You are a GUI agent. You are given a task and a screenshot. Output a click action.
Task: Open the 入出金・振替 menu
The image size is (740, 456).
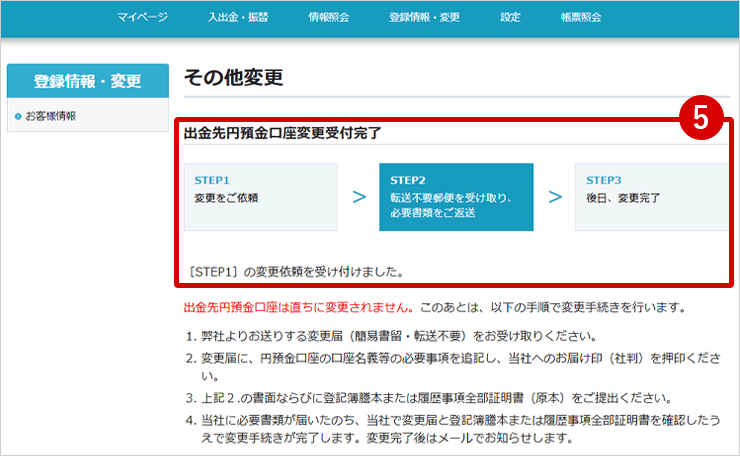238,17
